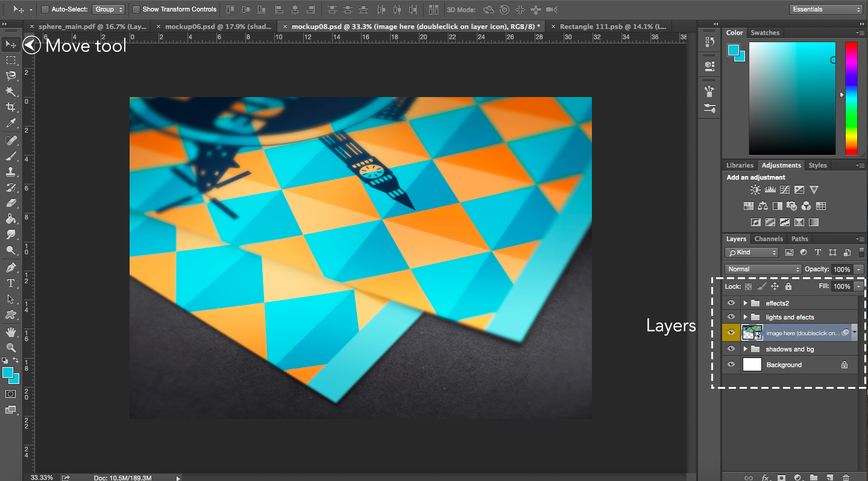The height and width of the screenshot is (481, 868).
Task: Hide the Background layer
Action: [731, 365]
